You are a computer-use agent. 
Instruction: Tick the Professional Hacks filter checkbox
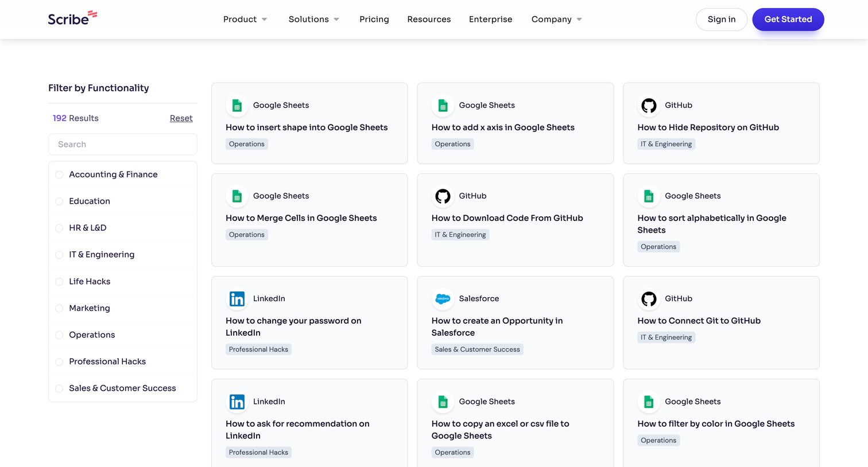[59, 361]
